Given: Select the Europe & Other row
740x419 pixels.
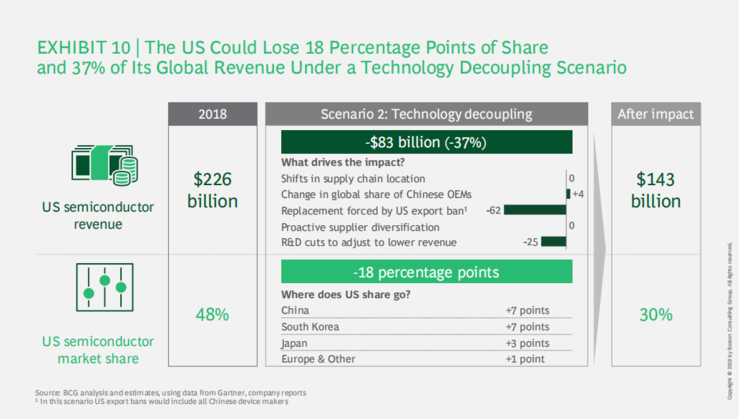Looking at the screenshot, I should pyautogui.click(x=425, y=358).
